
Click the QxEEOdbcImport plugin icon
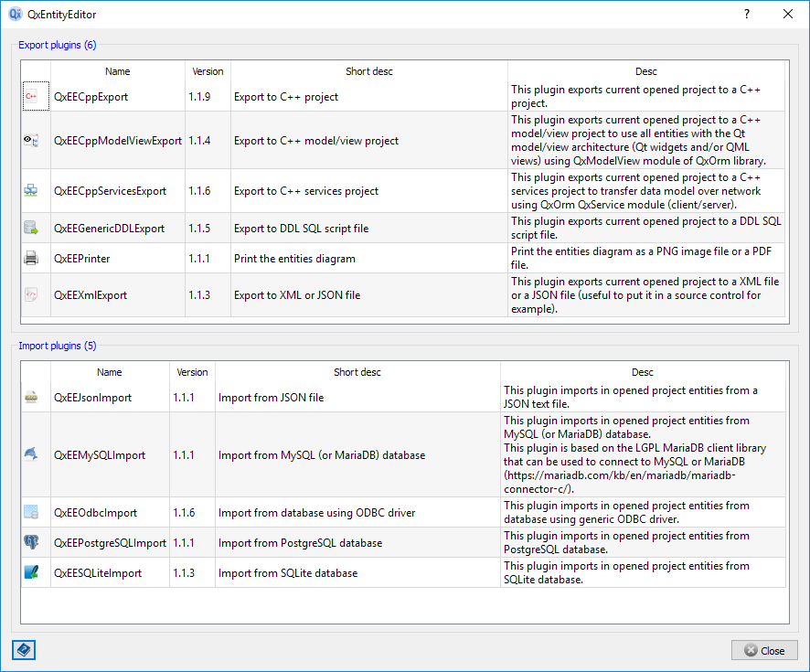click(x=32, y=512)
